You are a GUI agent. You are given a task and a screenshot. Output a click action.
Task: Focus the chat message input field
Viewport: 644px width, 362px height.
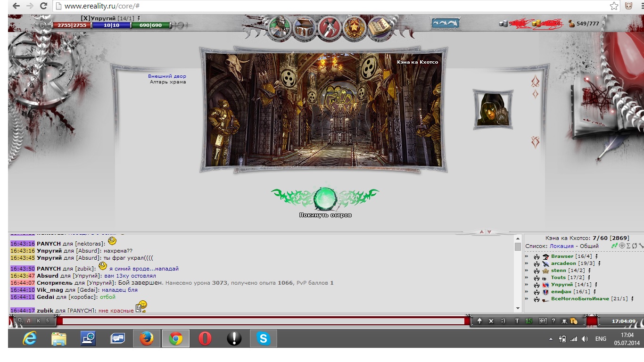[264, 321]
